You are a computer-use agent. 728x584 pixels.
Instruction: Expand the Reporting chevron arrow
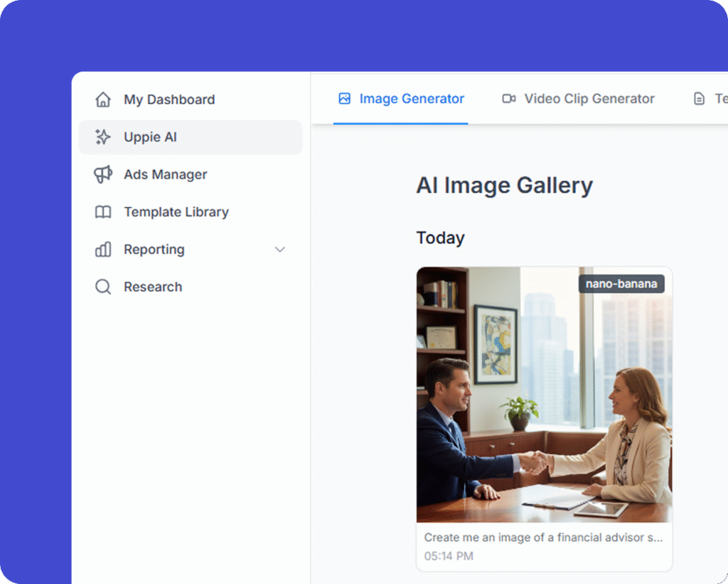click(x=280, y=250)
